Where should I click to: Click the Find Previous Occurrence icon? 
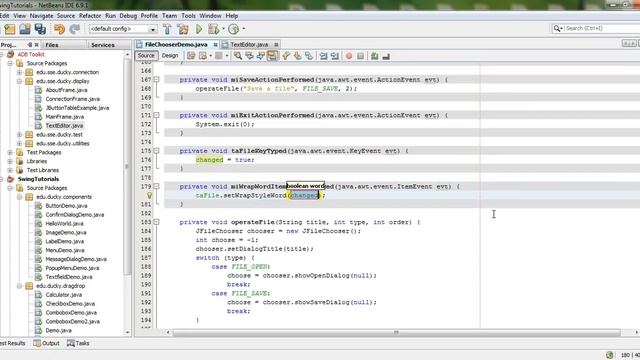click(249, 56)
